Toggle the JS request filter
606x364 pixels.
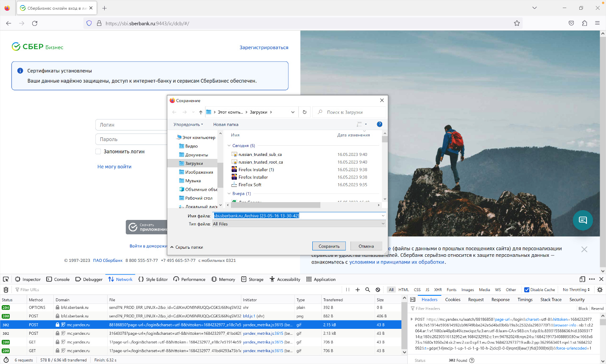tap(427, 290)
